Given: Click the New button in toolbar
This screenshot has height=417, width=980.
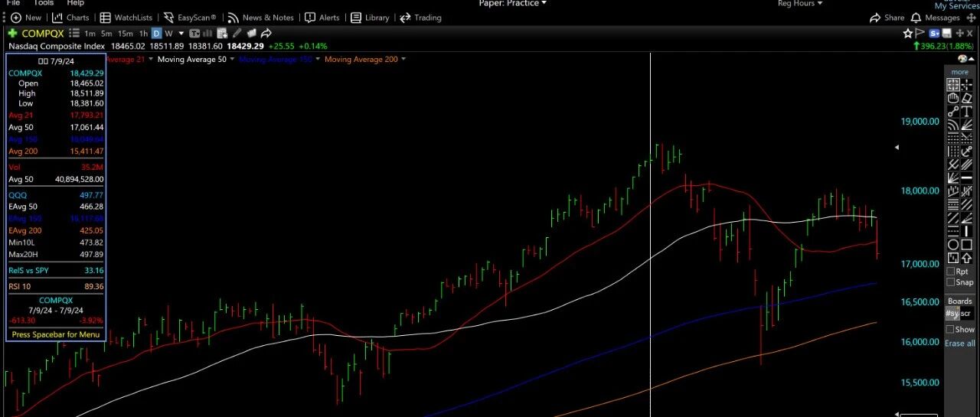Looking at the screenshot, I should tap(26, 18).
